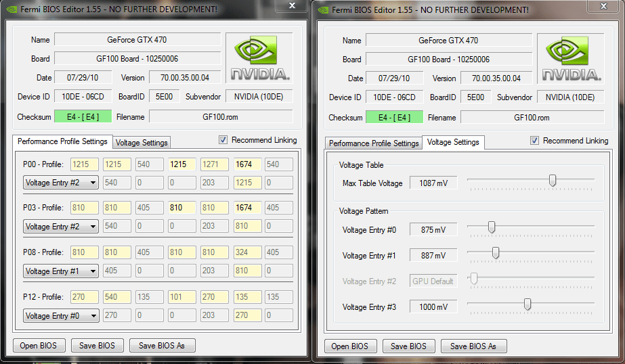Click Subvendor NVIDIA (10DE) field, left window

[259, 96]
